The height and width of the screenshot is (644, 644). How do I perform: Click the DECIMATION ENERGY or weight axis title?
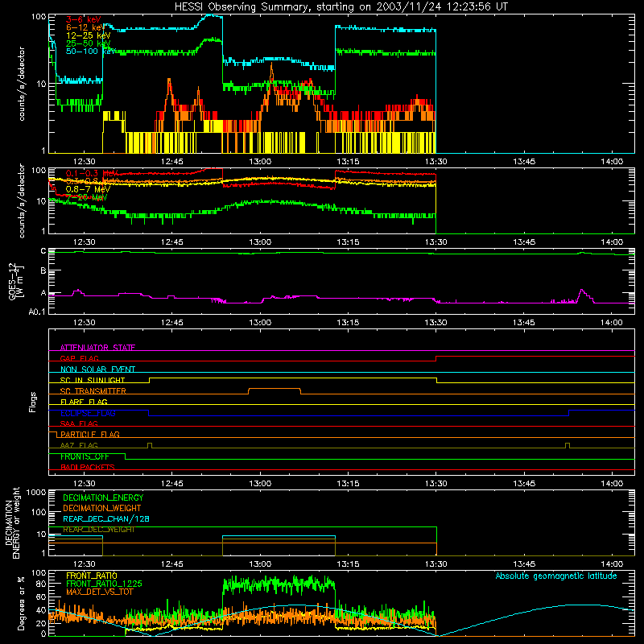(12, 522)
